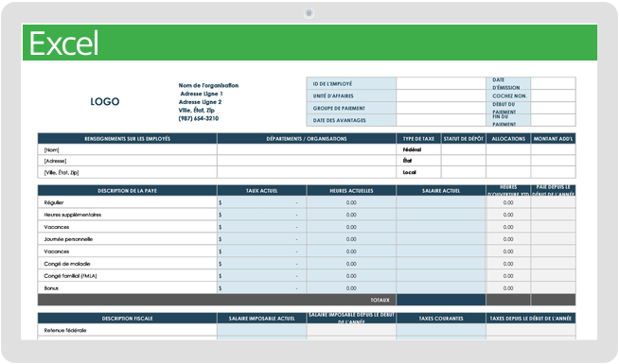Click the "GROUPE DE PAIEMENT" label
The height and width of the screenshot is (364, 619).
(339, 108)
